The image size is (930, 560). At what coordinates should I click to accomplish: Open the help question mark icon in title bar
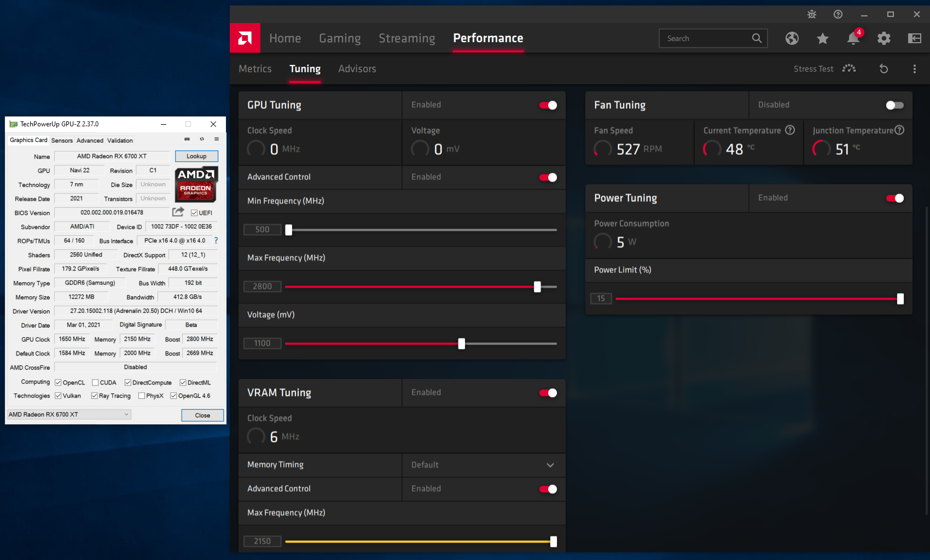click(838, 14)
